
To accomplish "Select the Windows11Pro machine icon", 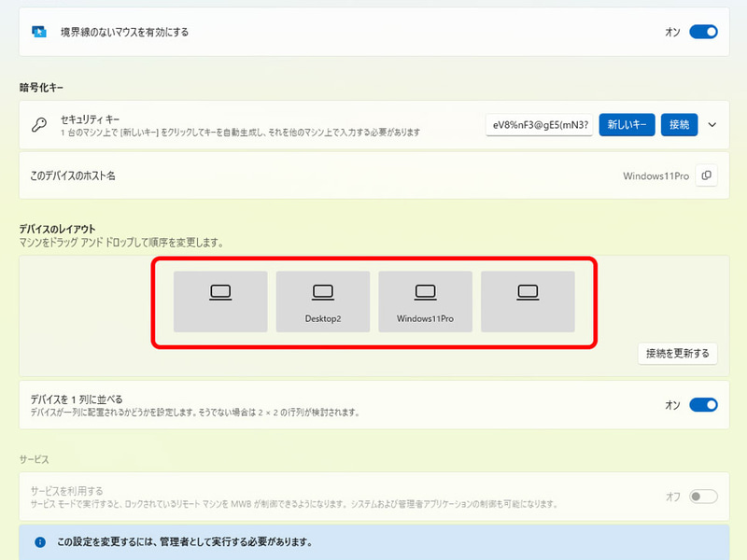I will [425, 301].
